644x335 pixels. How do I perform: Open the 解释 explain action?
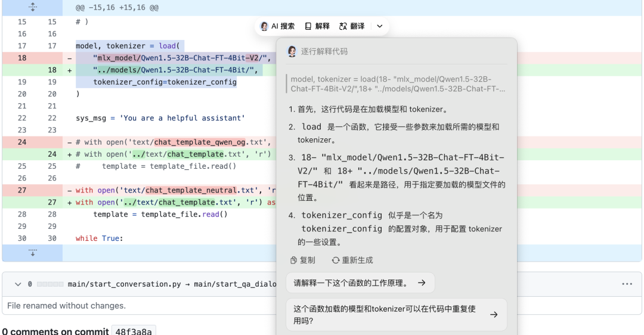[317, 26]
